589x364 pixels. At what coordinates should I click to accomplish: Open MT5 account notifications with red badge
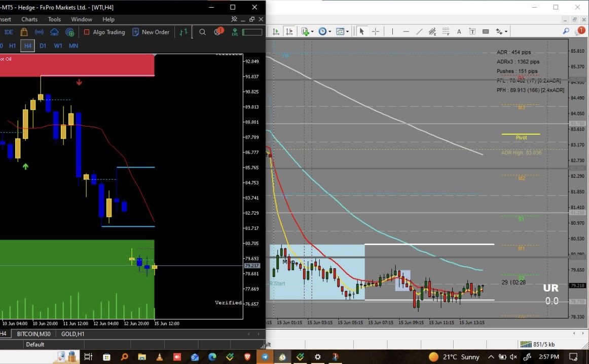[x=218, y=31]
